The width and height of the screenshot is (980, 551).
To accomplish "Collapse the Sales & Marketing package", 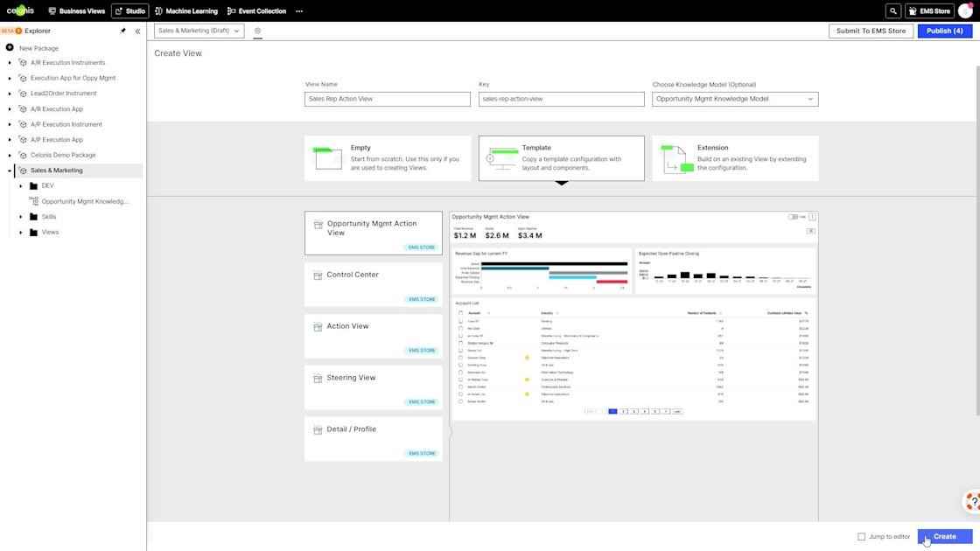I will click(10, 170).
